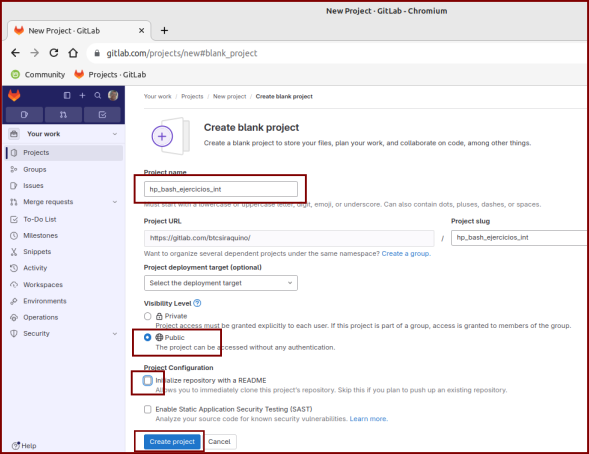Click the Cancel button
This screenshot has width=589, height=454.
click(219, 442)
